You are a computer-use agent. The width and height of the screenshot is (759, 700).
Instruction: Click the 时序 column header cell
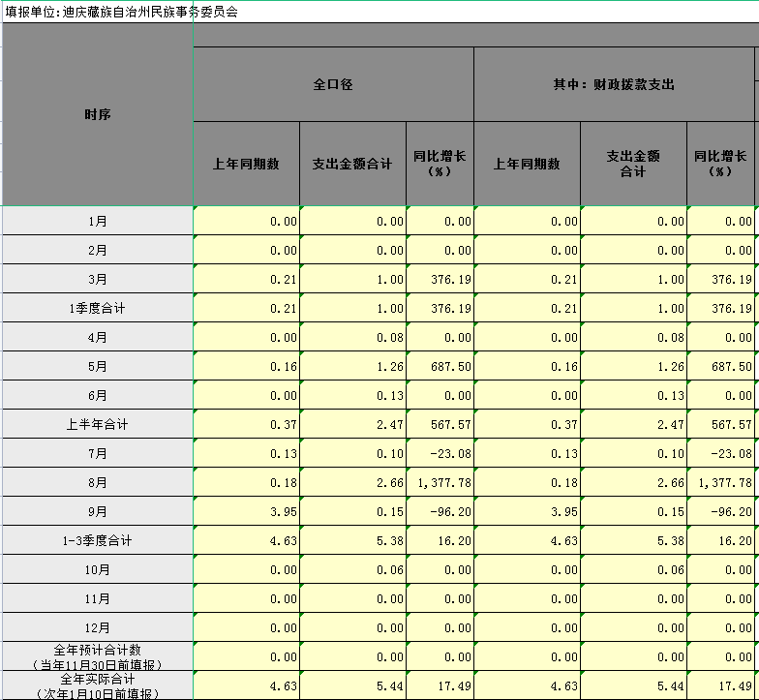tap(97, 114)
